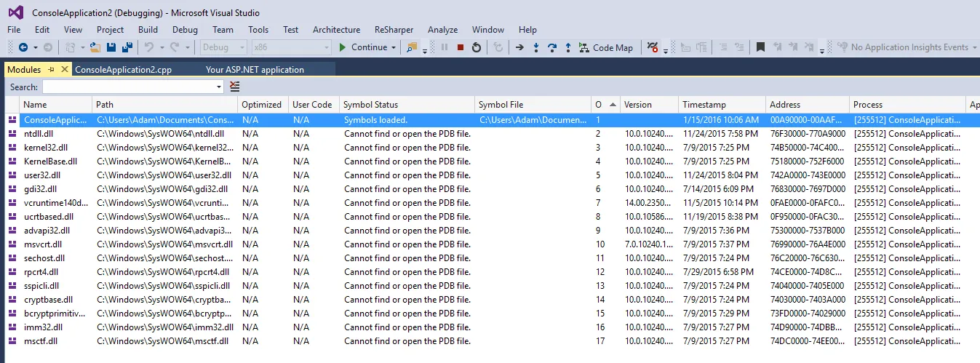Click the IntelliTrace breakpoint icon
Image resolution: width=980 pixels, height=363 pixels.
[x=653, y=47]
